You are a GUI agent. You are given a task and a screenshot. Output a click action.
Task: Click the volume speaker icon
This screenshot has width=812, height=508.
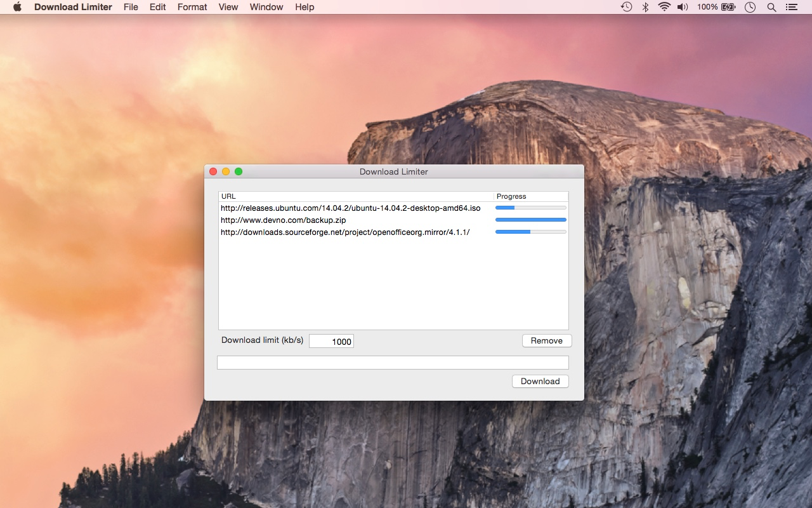(x=683, y=7)
